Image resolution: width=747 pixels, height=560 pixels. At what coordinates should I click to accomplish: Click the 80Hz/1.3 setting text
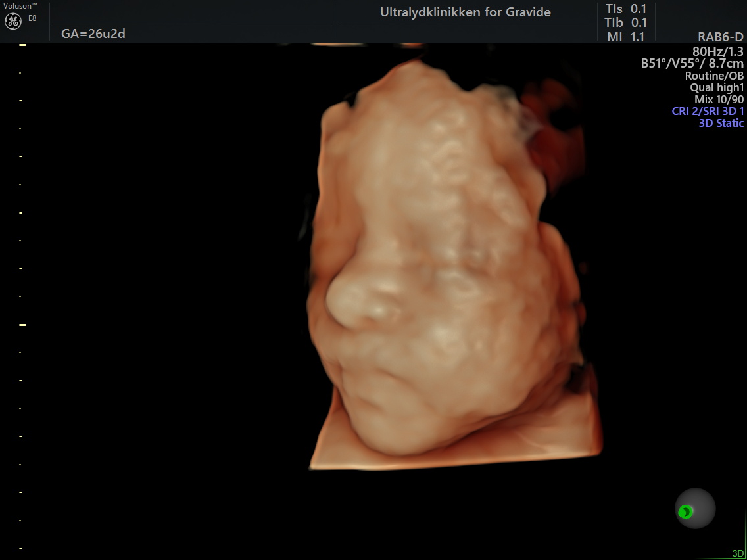pyautogui.click(x=718, y=51)
